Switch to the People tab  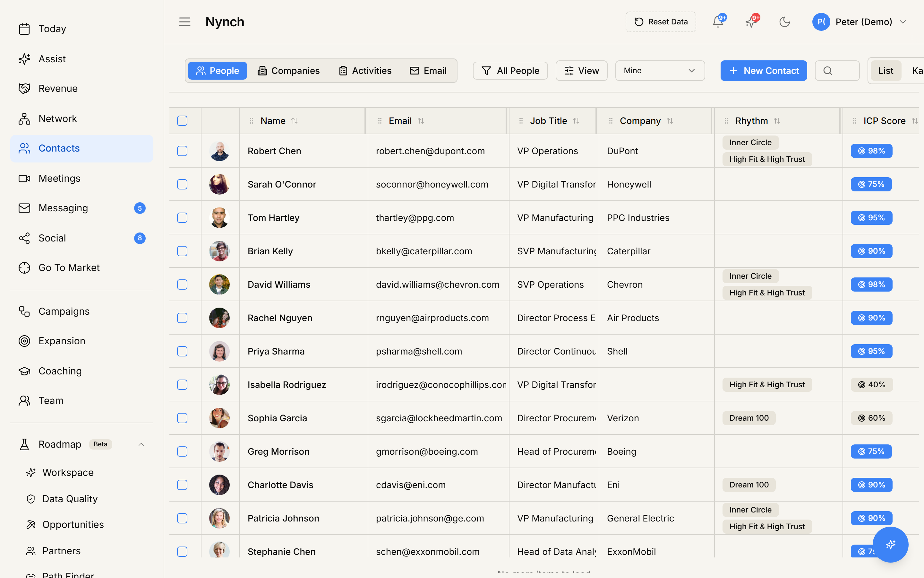[x=217, y=71]
